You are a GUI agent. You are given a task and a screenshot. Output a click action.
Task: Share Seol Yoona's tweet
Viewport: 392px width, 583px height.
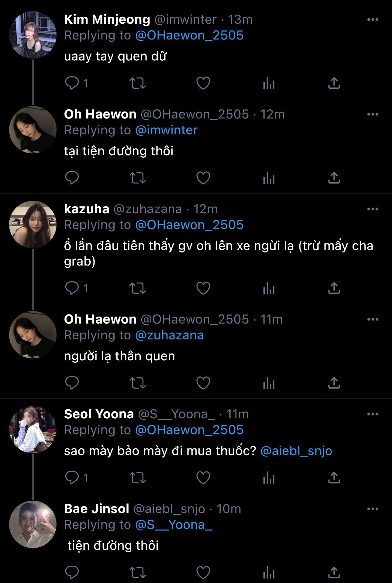click(x=334, y=478)
